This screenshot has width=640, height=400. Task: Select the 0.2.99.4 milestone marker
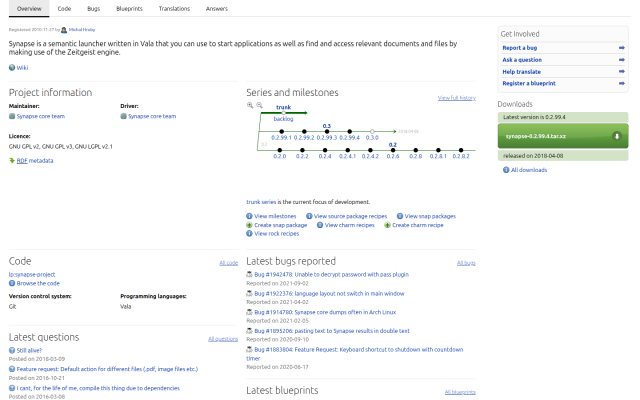click(x=349, y=131)
